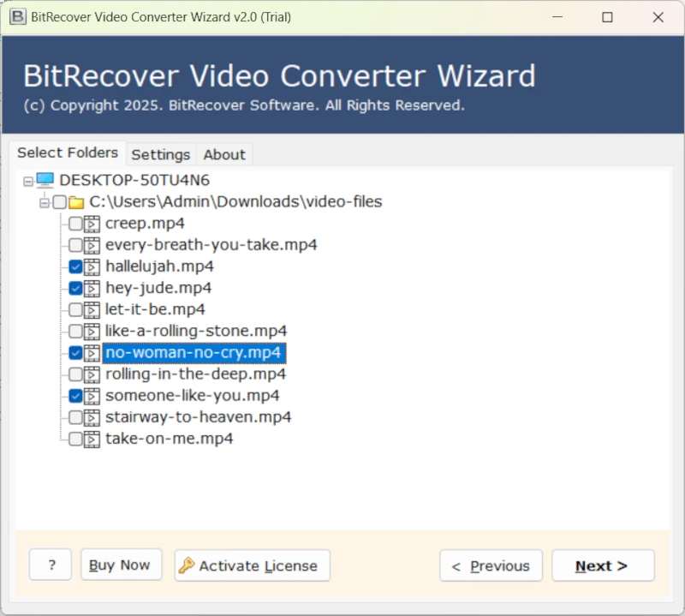Click the video icon beside take-on-me.mp4

(x=92, y=439)
